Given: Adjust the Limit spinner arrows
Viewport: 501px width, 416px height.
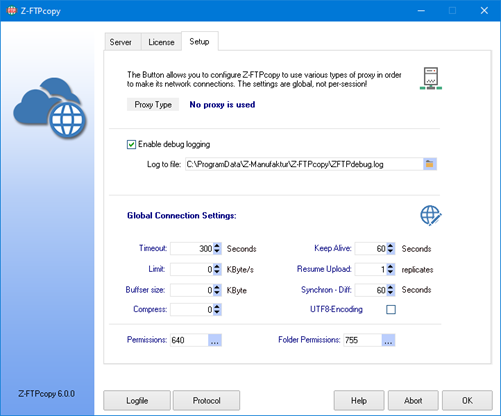Looking at the screenshot, I should 217,269.
